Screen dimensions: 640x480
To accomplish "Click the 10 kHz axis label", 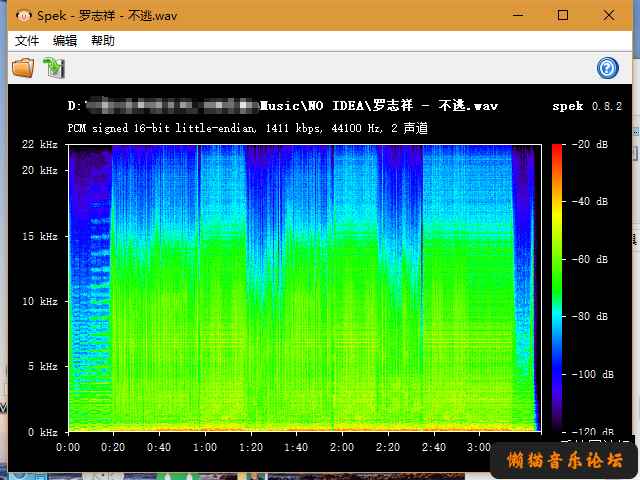I will [40, 301].
